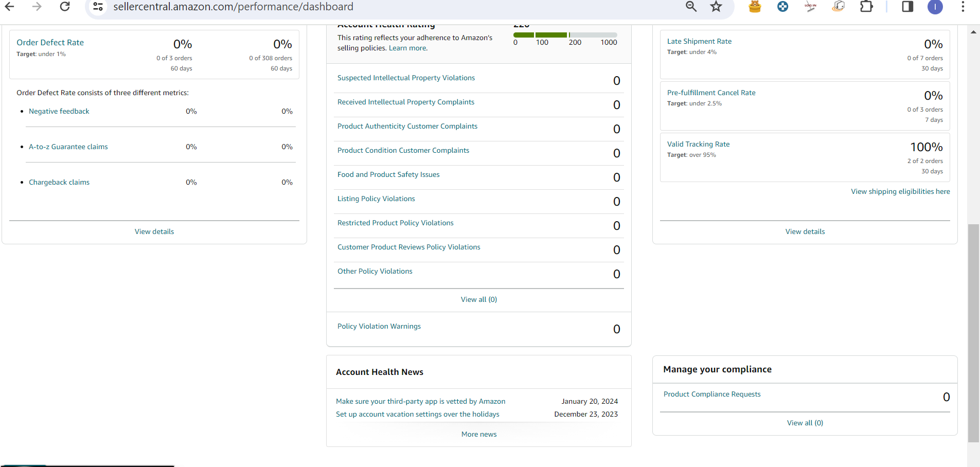The height and width of the screenshot is (467, 980).
Task: Click the page vertical scrollbar thumb
Action: tap(973, 333)
